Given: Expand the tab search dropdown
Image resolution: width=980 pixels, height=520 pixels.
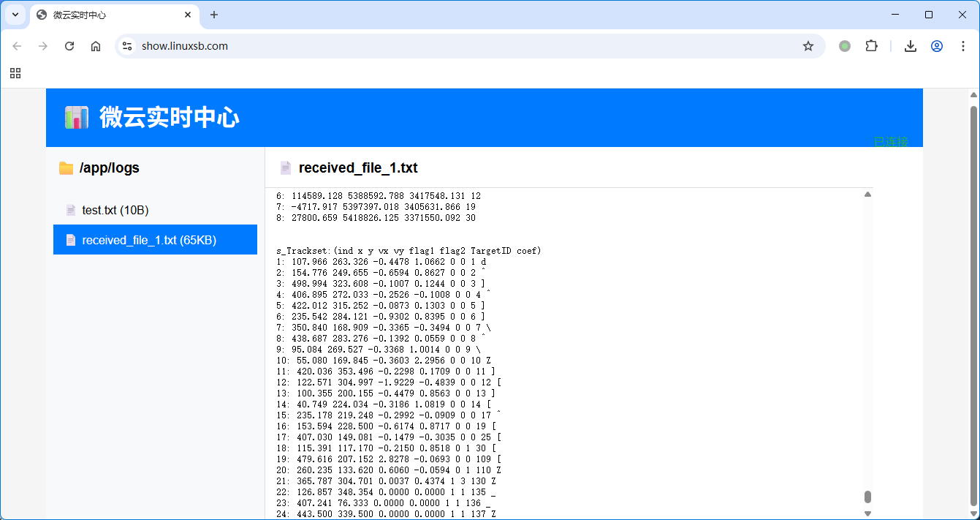Looking at the screenshot, I should [x=15, y=15].
